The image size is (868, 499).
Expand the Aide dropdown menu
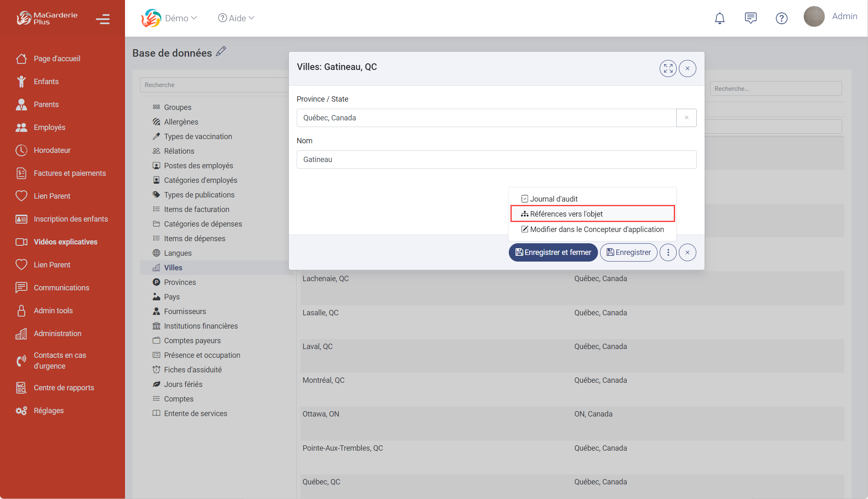(x=236, y=18)
